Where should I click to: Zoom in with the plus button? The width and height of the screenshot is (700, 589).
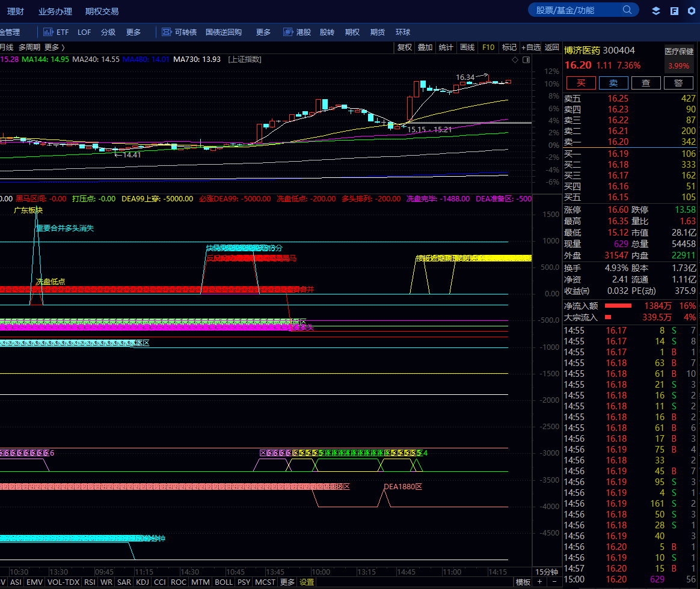pos(539,582)
